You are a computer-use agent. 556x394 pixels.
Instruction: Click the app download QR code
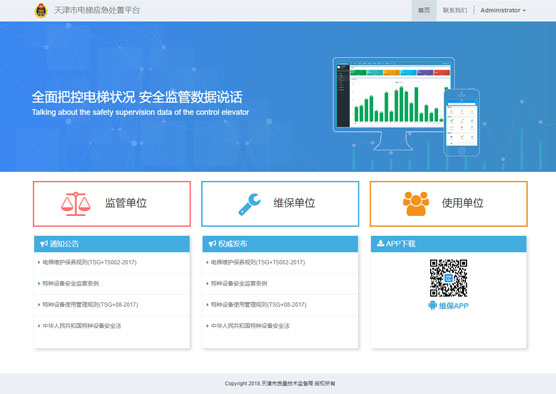(448, 278)
